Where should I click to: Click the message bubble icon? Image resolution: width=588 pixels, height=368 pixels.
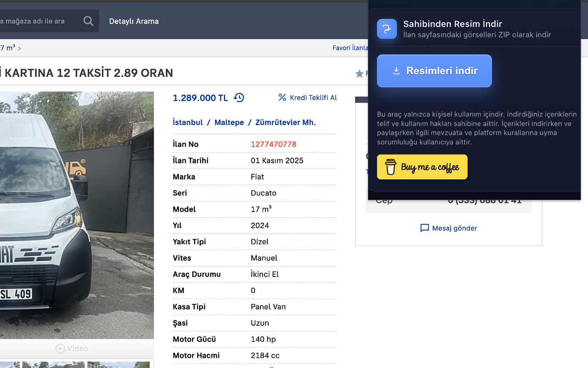click(x=425, y=228)
